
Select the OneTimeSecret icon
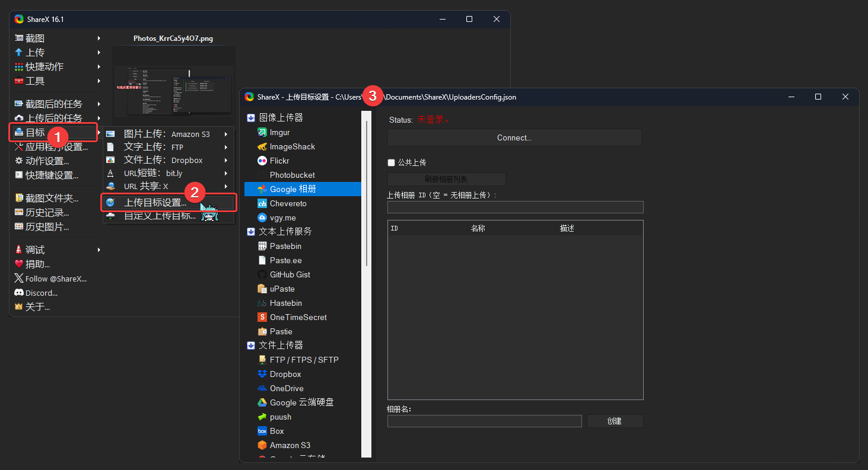(x=262, y=317)
